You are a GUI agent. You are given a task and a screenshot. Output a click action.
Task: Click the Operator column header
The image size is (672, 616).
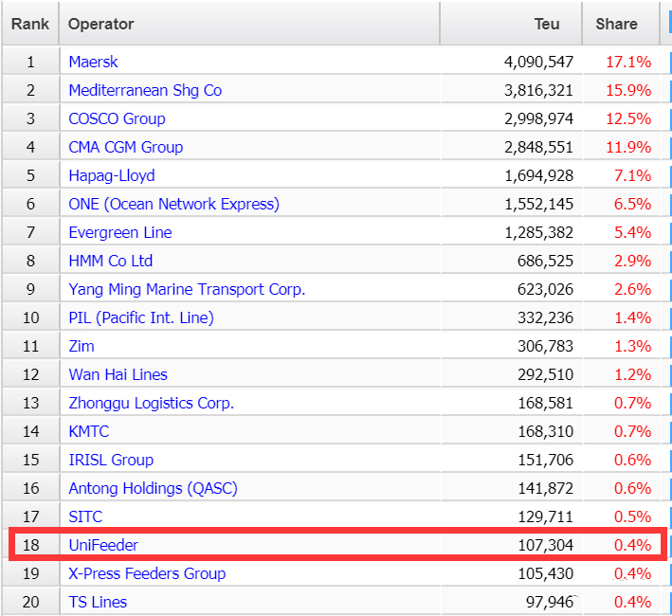tap(249, 24)
